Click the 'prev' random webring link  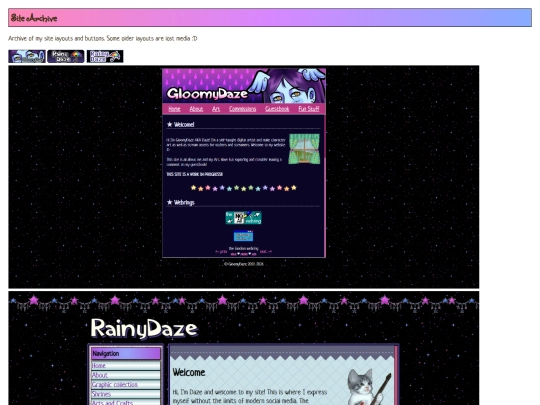(221, 251)
